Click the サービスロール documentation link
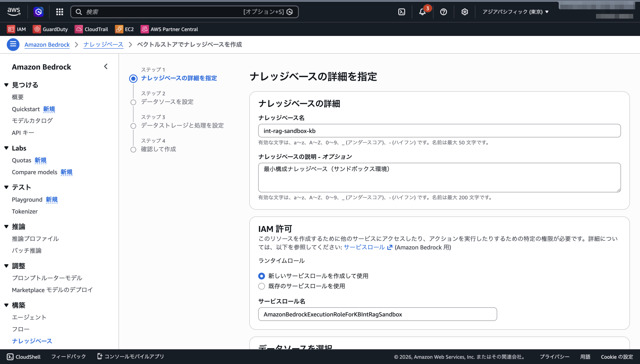The image size is (640, 364). (364, 247)
